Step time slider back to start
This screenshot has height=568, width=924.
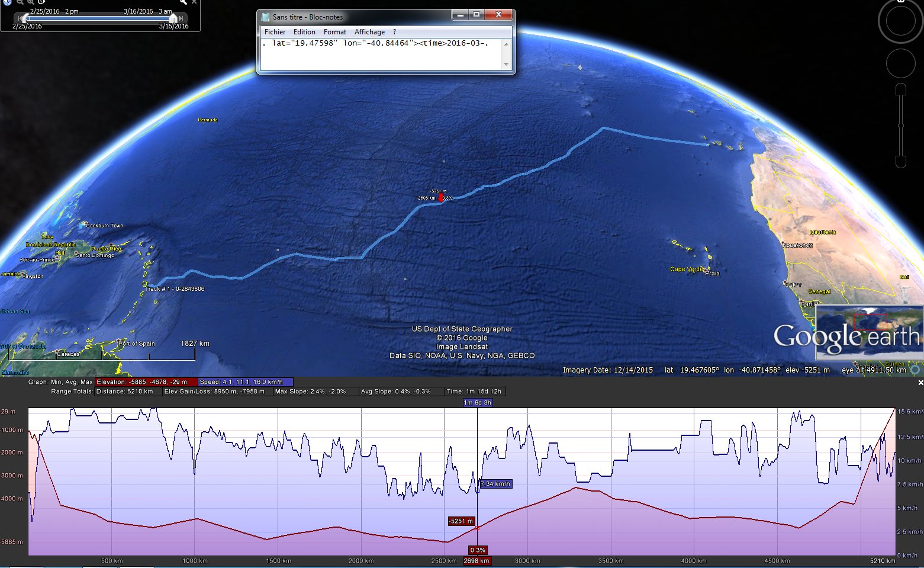pos(20,18)
